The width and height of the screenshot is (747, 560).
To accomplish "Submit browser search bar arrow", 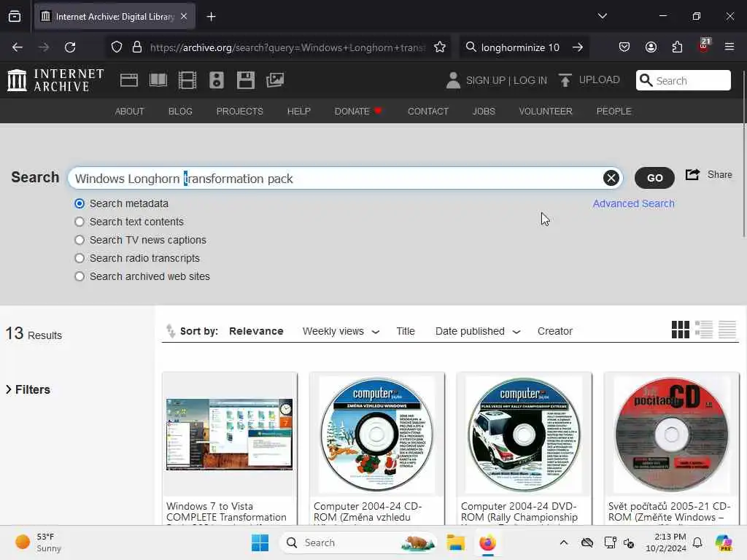I will (x=578, y=47).
